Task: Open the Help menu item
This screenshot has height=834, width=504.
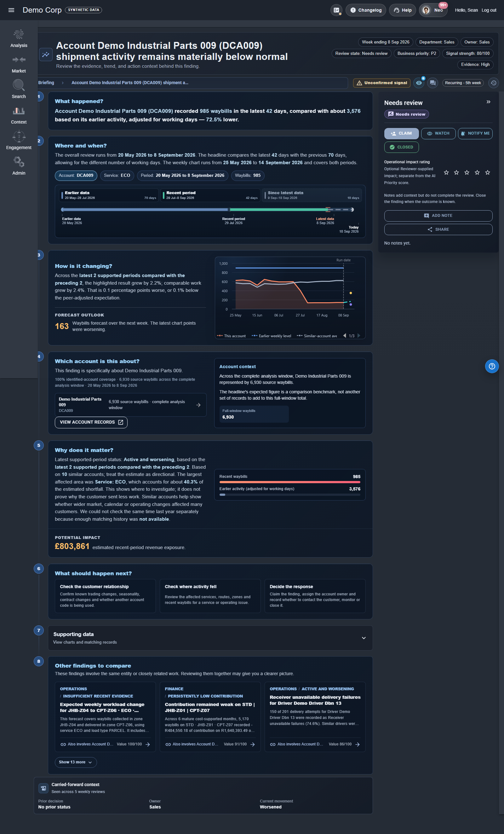Action: [x=403, y=10]
